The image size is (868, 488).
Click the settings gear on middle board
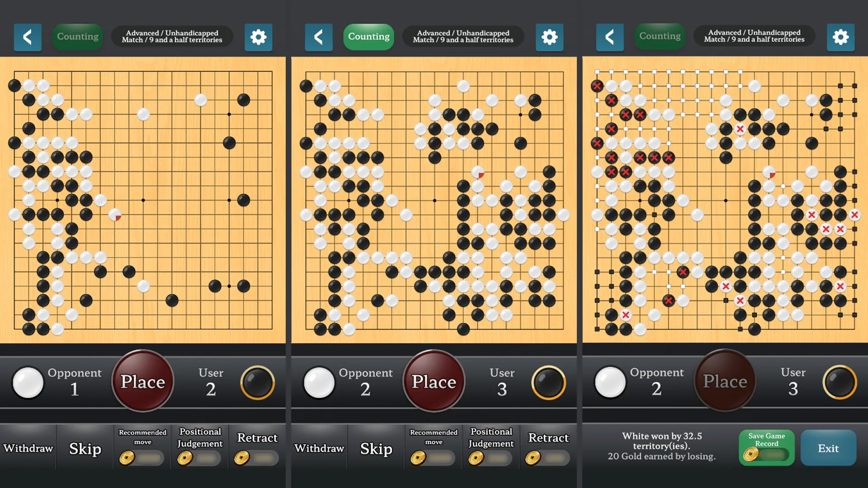click(x=550, y=37)
